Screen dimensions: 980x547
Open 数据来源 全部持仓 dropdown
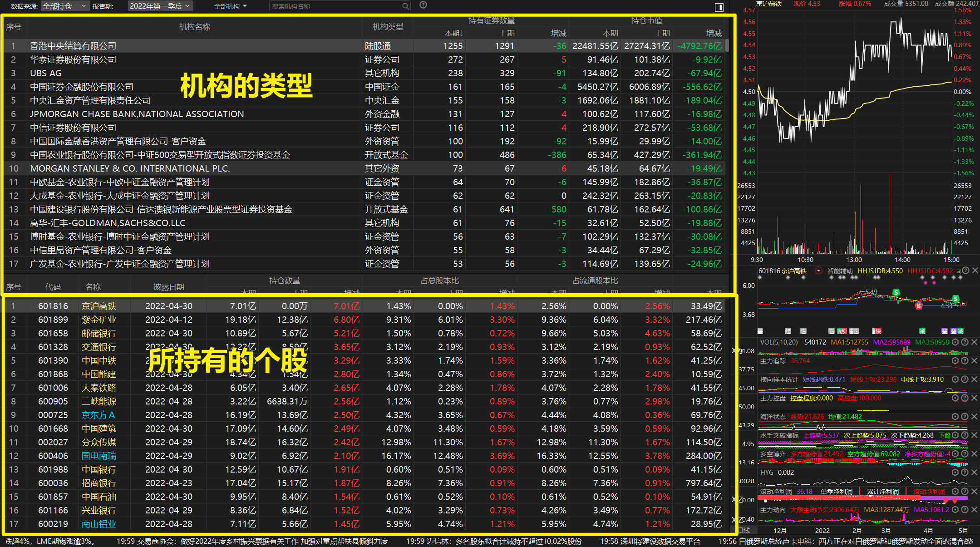64,6
